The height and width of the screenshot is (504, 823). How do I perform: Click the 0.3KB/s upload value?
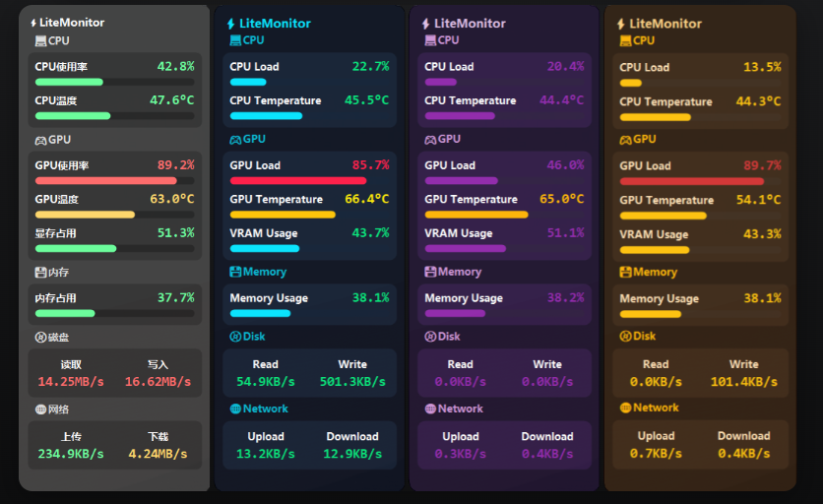tap(461, 454)
